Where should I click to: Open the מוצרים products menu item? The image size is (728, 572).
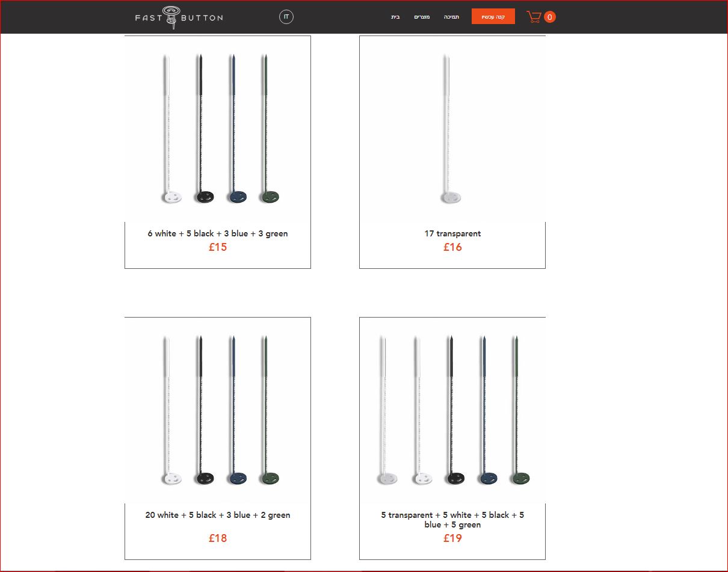(x=422, y=17)
